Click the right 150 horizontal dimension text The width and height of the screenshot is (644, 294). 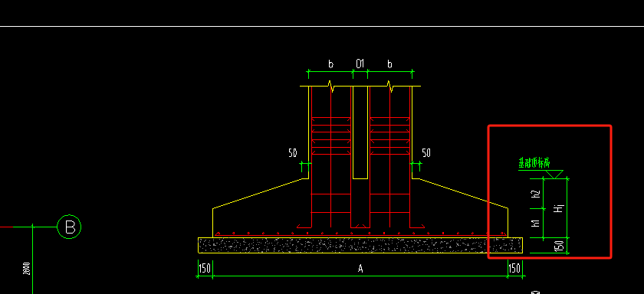coord(514,269)
